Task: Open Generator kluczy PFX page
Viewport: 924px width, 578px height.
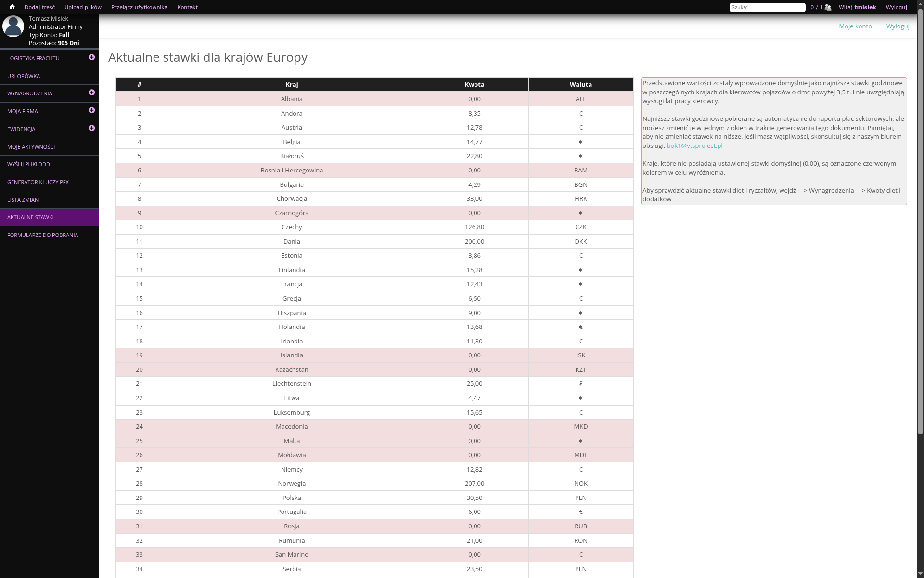Action: point(38,182)
